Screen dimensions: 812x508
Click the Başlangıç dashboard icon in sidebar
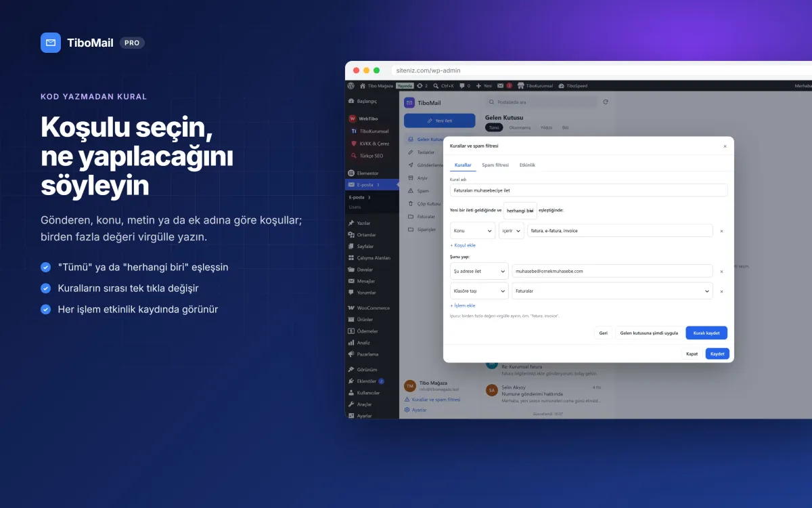[x=351, y=101]
